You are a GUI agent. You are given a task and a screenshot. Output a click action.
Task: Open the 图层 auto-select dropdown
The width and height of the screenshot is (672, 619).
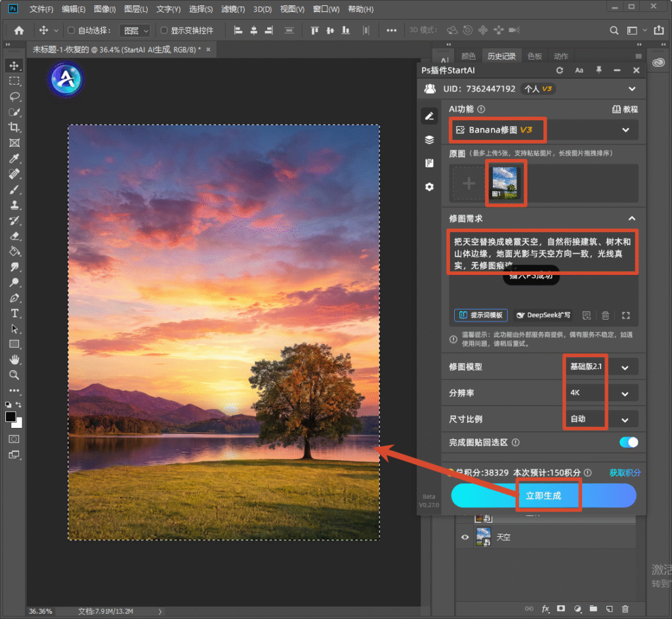[135, 30]
